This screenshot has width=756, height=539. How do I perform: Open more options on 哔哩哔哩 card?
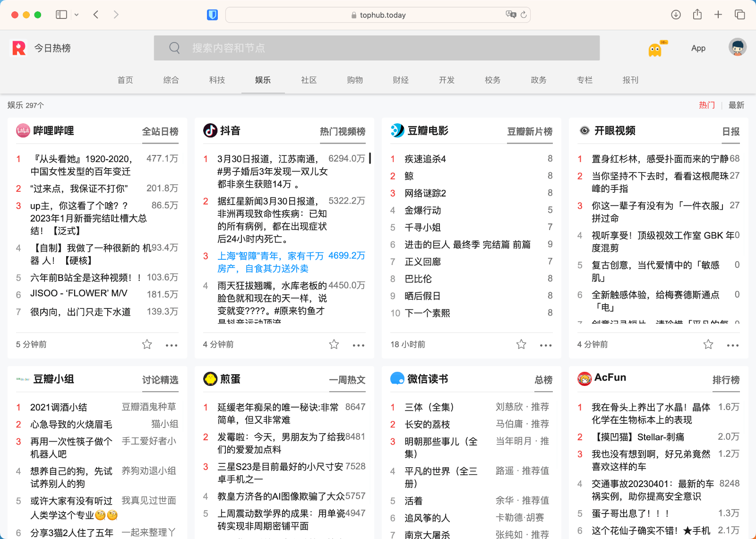pos(172,345)
